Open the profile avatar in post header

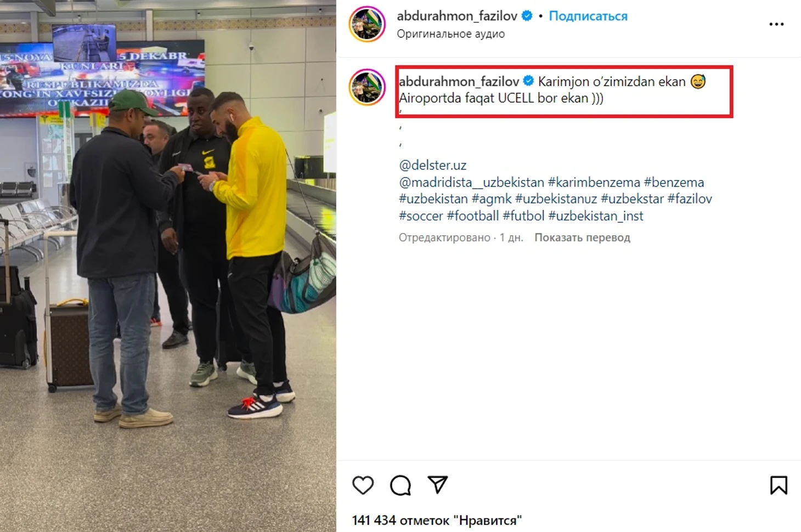point(367,24)
